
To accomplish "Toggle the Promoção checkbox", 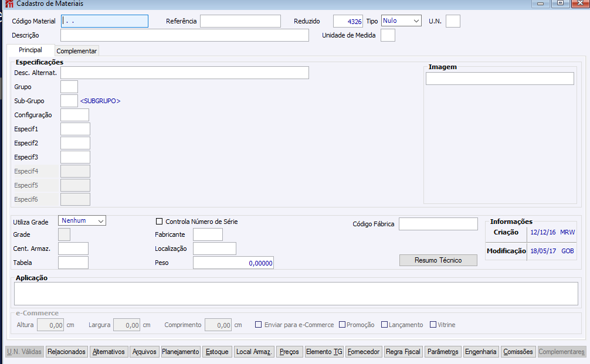I will 342,325.
